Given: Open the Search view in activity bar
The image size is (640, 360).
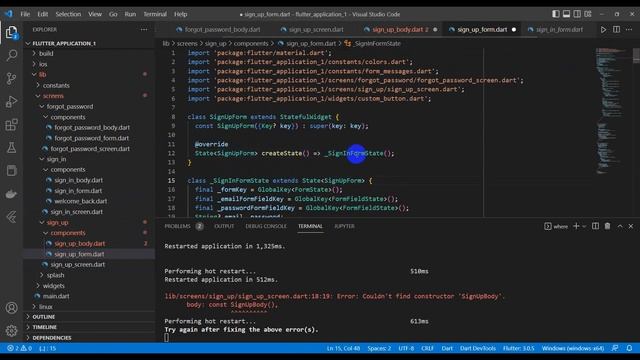Looking at the screenshot, I should click(x=11, y=55).
